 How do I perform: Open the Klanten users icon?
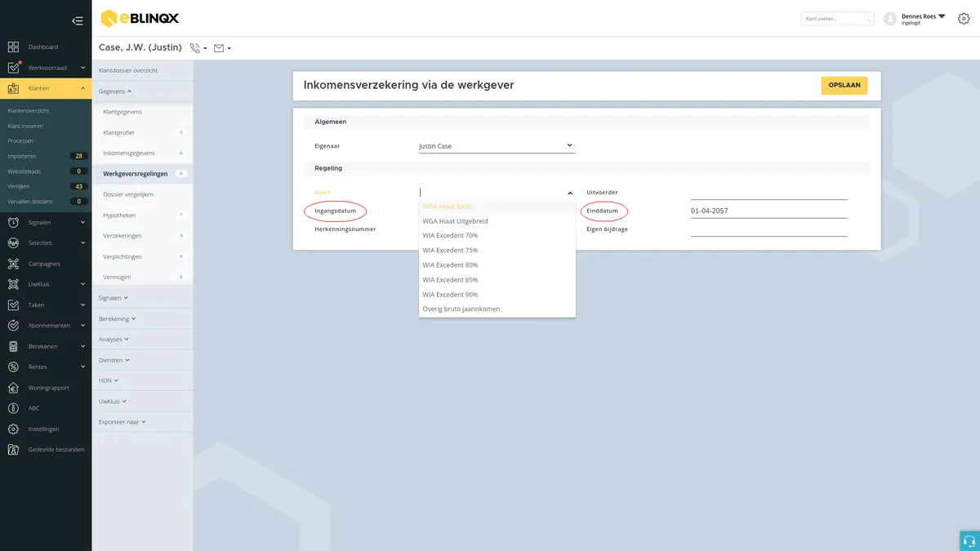tap(13, 88)
